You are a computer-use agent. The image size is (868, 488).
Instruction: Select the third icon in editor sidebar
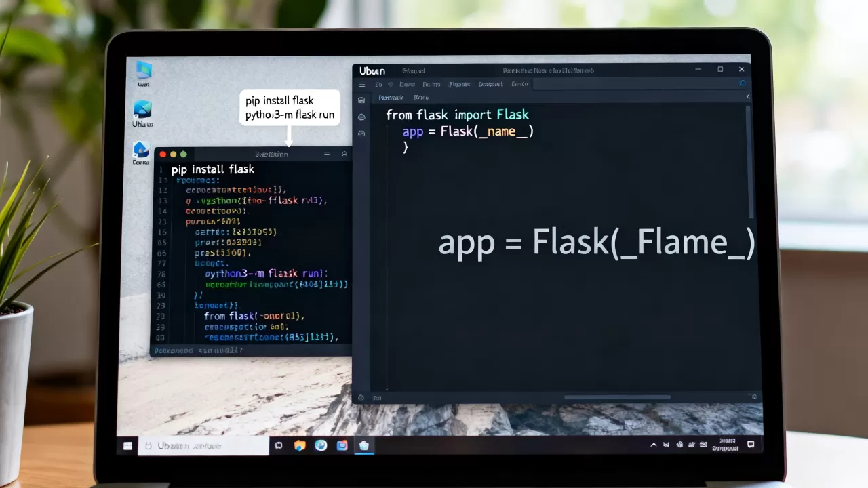pos(361,134)
